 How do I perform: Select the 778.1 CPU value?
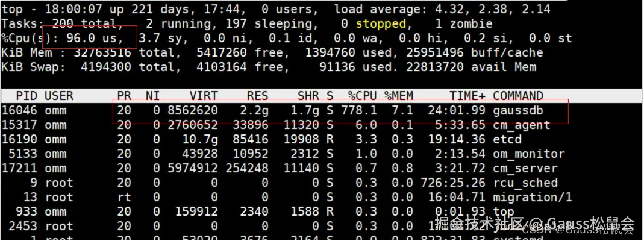(358, 111)
